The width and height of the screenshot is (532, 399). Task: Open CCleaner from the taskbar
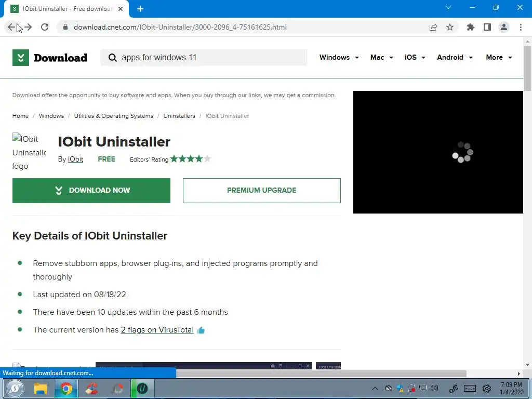(x=91, y=389)
